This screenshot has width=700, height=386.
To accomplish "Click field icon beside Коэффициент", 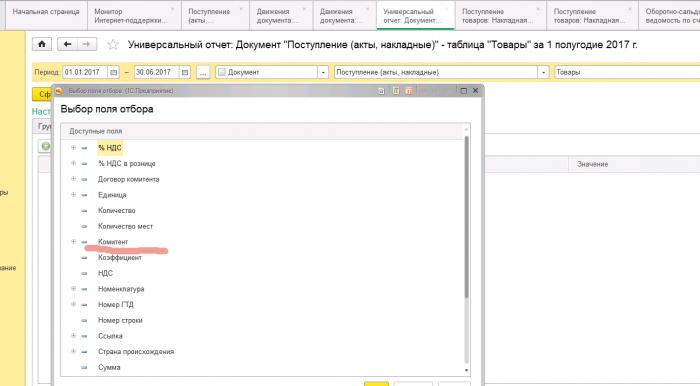I will point(84,257).
